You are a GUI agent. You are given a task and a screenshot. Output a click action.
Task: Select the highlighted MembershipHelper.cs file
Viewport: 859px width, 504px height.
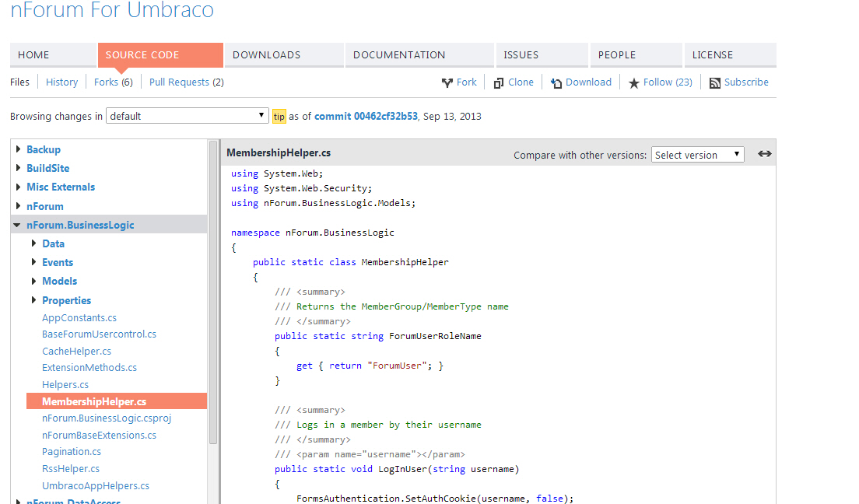(117, 401)
